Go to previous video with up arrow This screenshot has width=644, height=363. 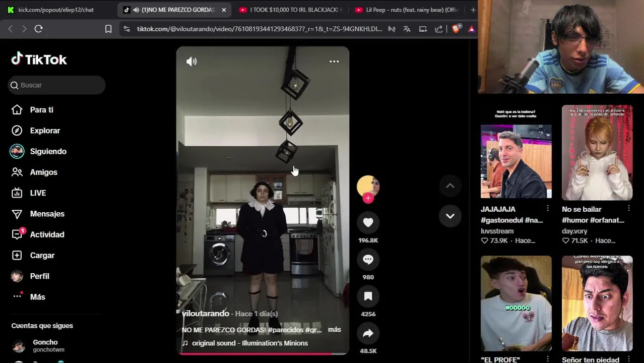pos(450,186)
